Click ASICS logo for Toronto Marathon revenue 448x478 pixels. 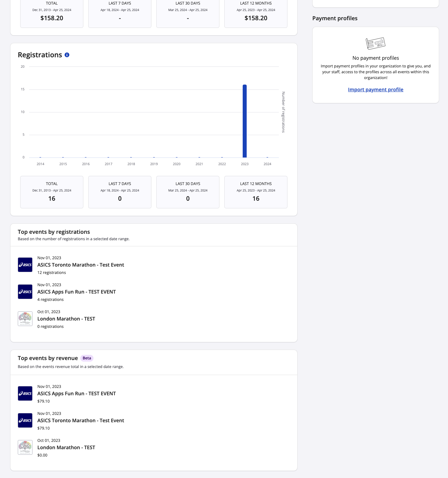point(25,420)
